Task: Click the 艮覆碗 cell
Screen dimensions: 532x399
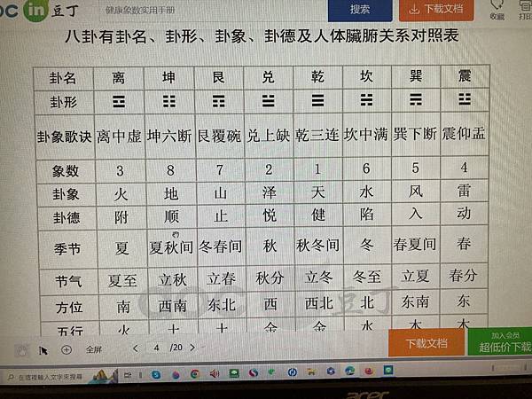Action: click(219, 136)
